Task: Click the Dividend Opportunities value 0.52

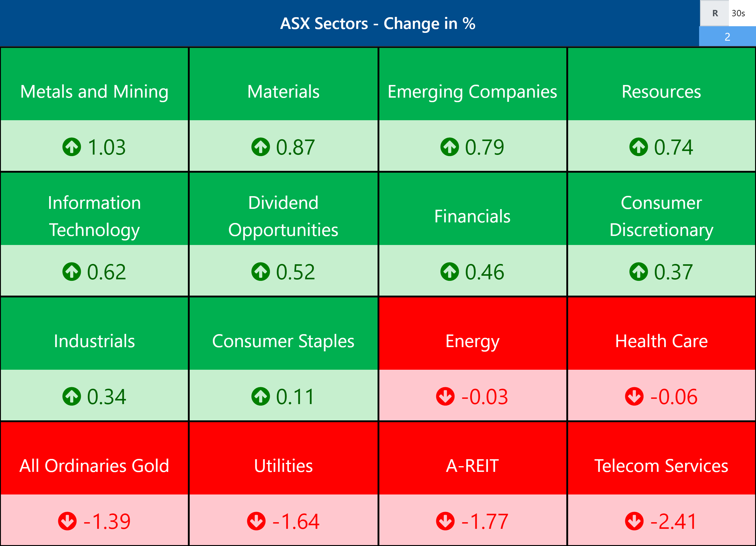Action: point(295,271)
